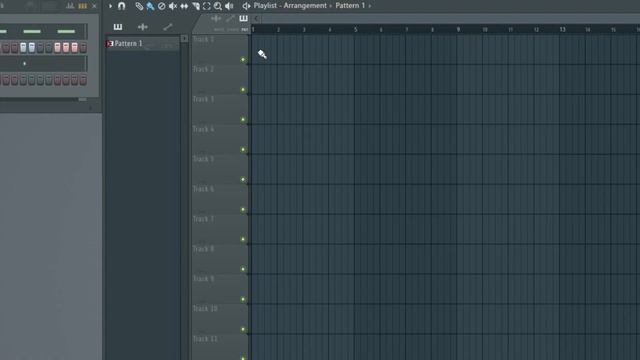
Task: Click the automation focus icon above tracks
Action: point(230,18)
